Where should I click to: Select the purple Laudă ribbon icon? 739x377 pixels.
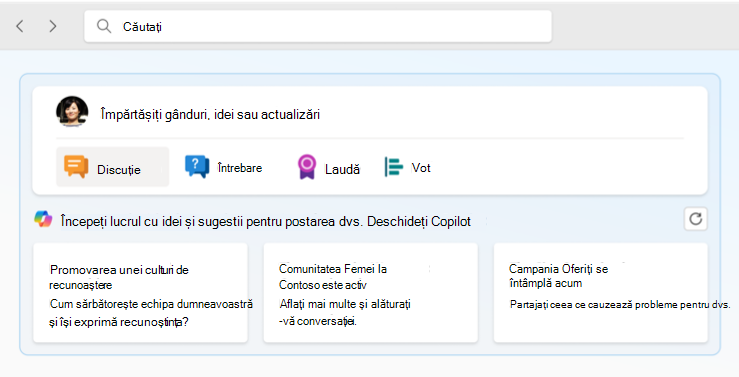(306, 167)
